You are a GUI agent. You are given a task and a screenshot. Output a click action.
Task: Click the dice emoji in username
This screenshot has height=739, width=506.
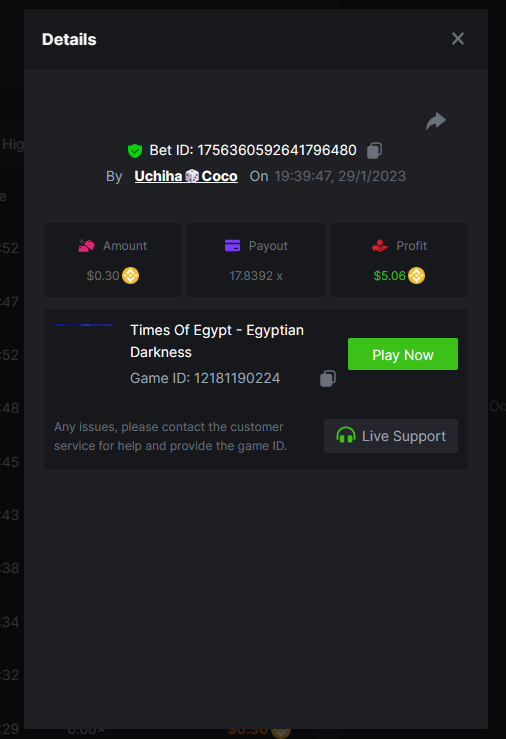tap(192, 176)
